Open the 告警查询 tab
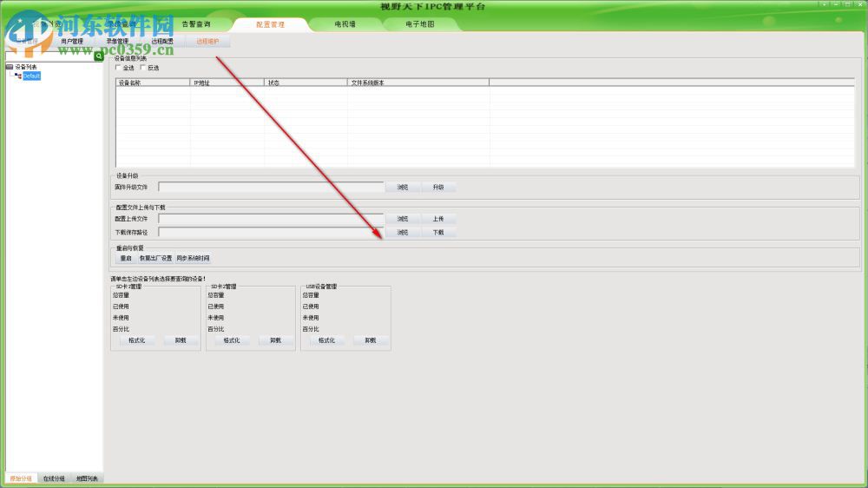The image size is (868, 488). [196, 24]
